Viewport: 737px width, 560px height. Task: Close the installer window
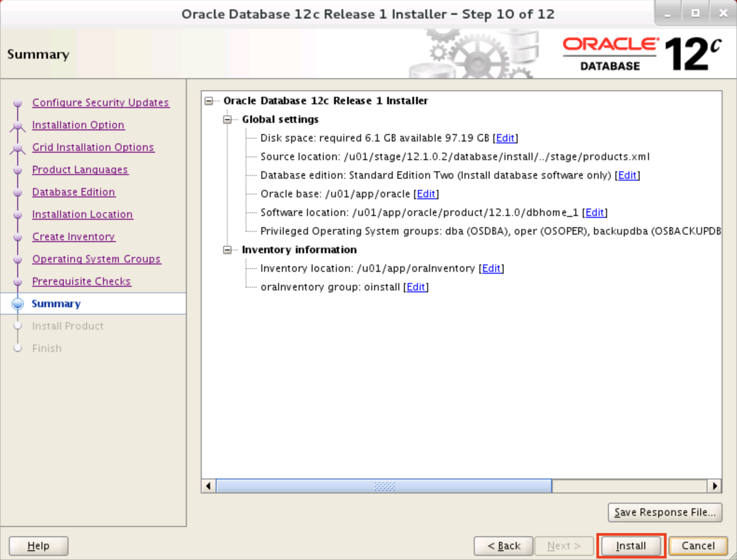[x=723, y=13]
